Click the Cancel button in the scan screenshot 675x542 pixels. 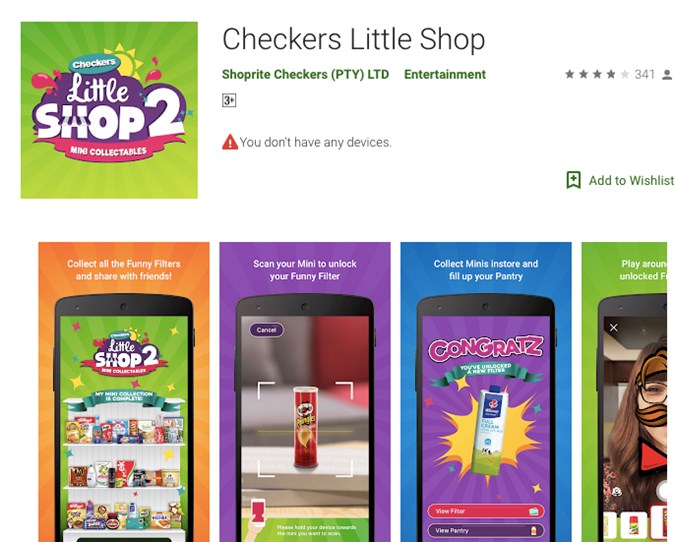tap(266, 330)
